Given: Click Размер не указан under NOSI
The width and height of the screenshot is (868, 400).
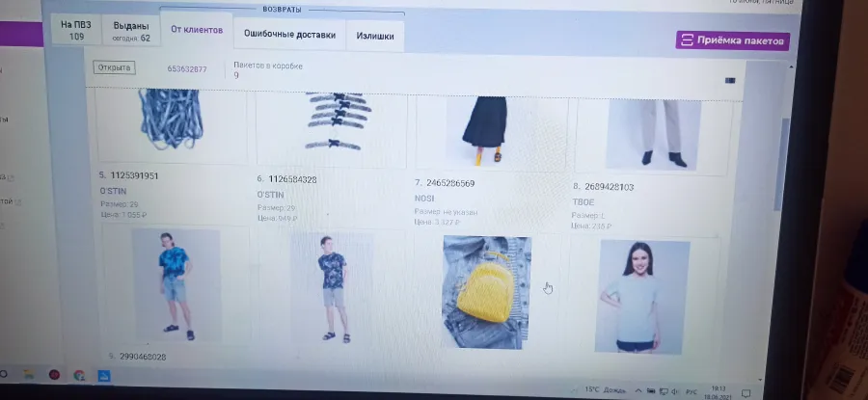Looking at the screenshot, I should 446,212.
